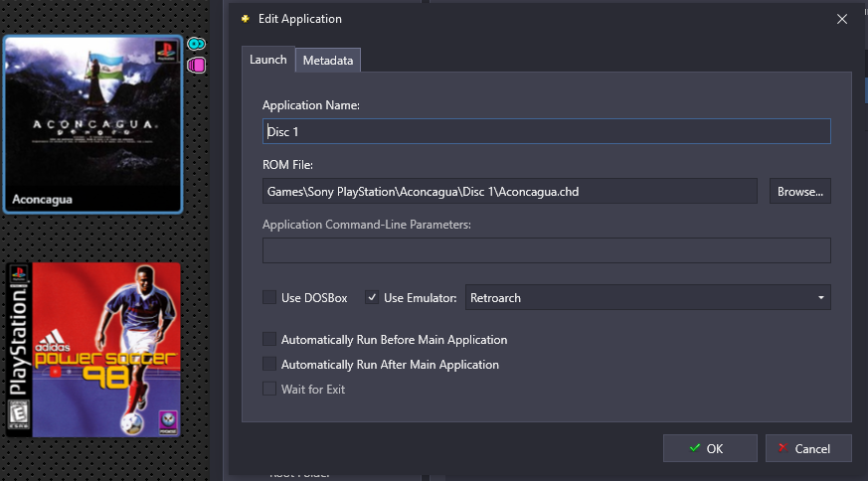The image size is (868, 481).
Task: Click the cyan badge icon beside Aconcagua cover
Action: [196, 44]
